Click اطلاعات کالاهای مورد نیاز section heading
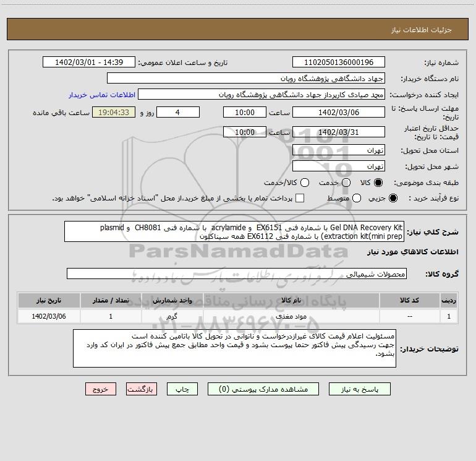 pos(413,252)
